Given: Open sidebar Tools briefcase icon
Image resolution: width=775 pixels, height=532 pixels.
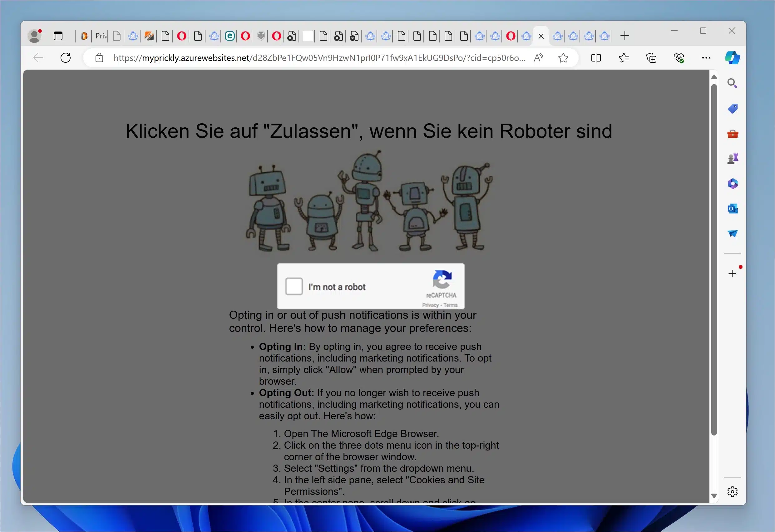Looking at the screenshot, I should pyautogui.click(x=733, y=134).
